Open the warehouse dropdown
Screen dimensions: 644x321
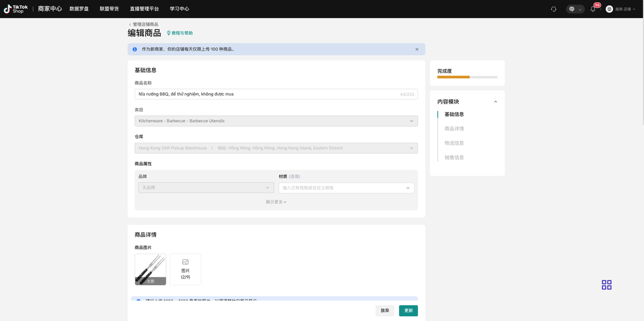tap(276, 148)
